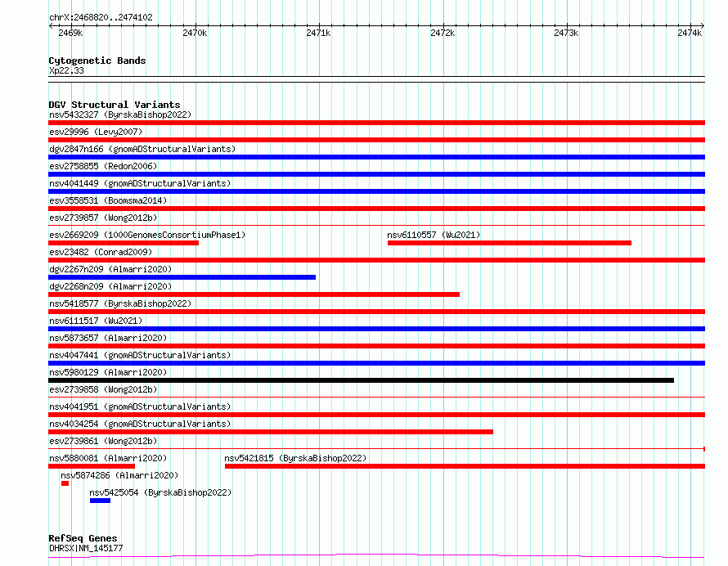Click red bar of nsv6110557 (Wu2021)
Viewport: 728px width, 566px height.
point(510,243)
